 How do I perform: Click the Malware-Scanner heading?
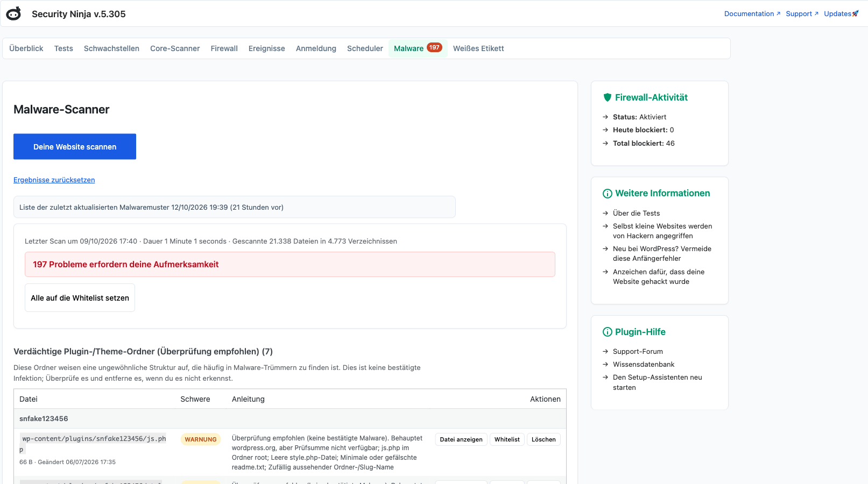61,110
